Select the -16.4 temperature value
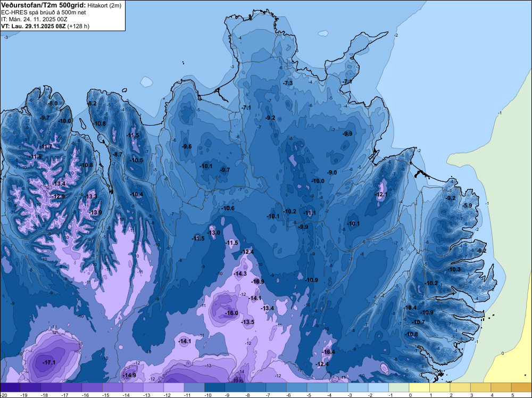This screenshot has width=532, height=398. coord(328,352)
